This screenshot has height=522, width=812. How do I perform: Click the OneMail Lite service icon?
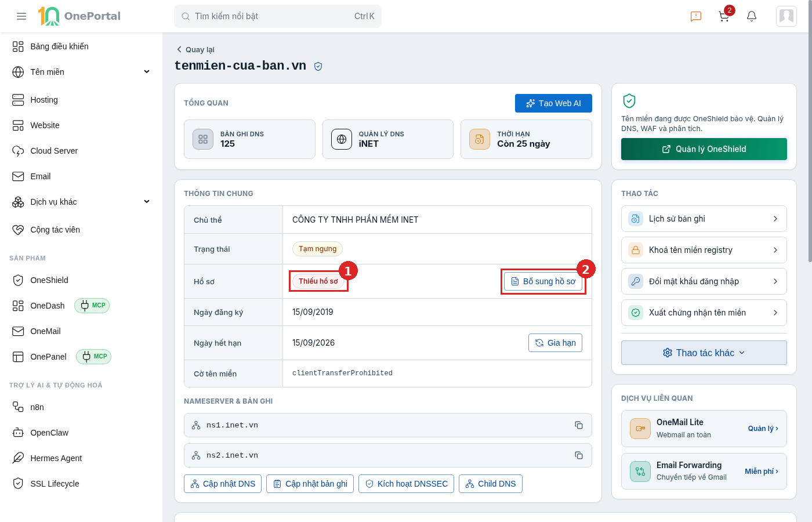[640, 429]
